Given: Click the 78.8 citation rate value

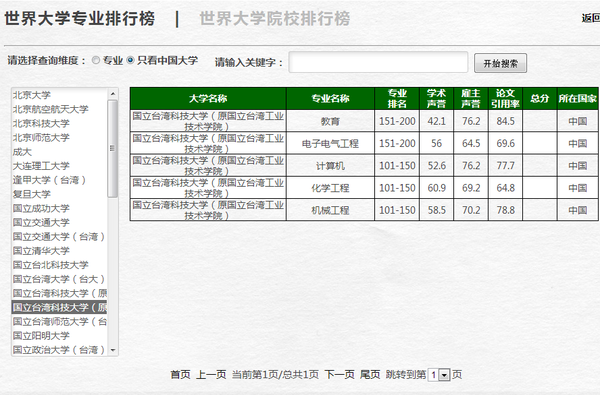Looking at the screenshot, I should click(505, 210).
